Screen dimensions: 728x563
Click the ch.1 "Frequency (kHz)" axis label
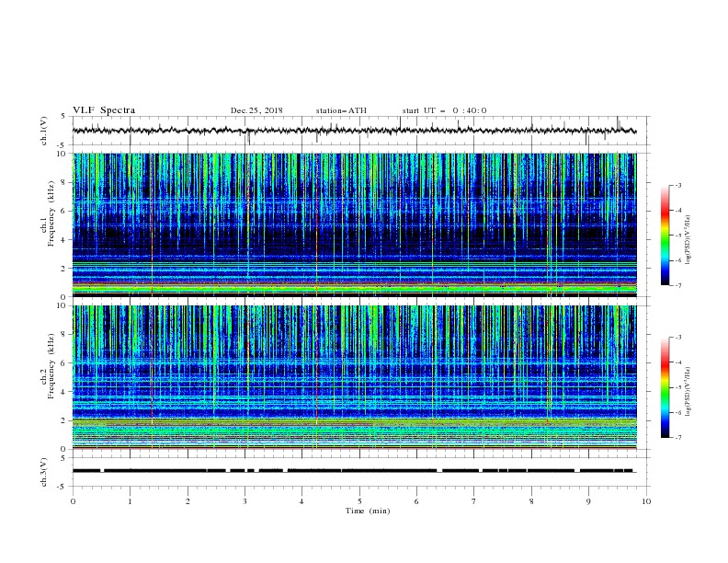[51, 213]
